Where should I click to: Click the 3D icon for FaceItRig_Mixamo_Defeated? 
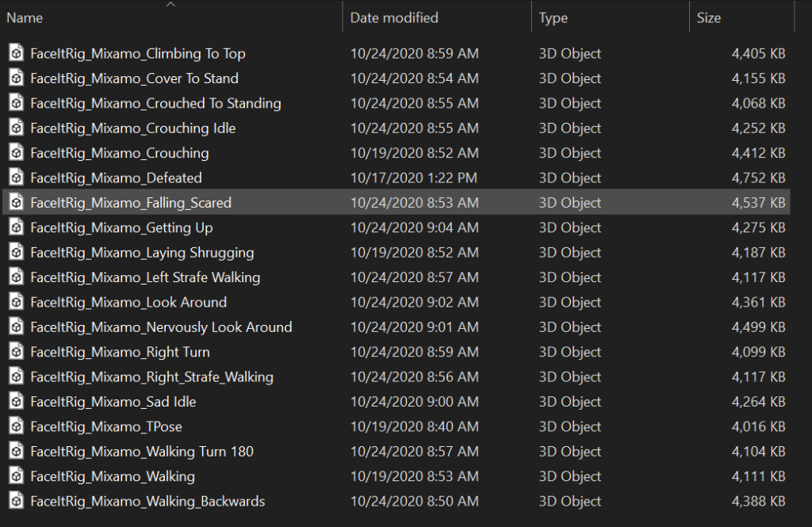pyautogui.click(x=16, y=178)
